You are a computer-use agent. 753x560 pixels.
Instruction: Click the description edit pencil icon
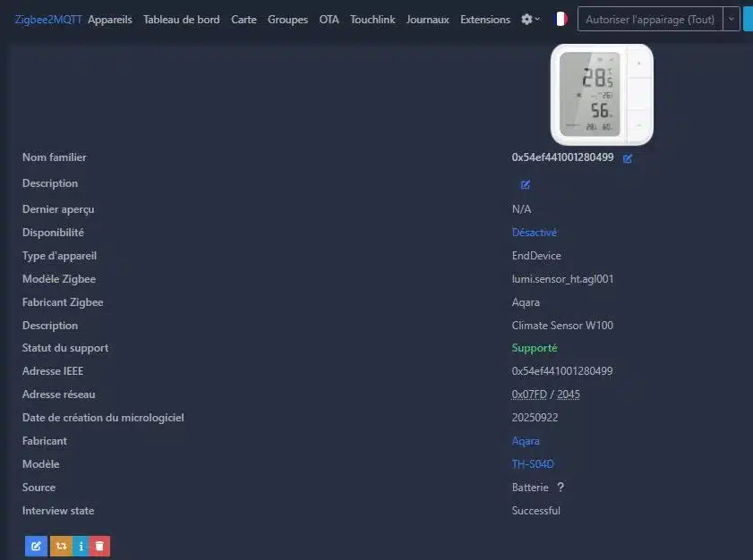point(526,185)
